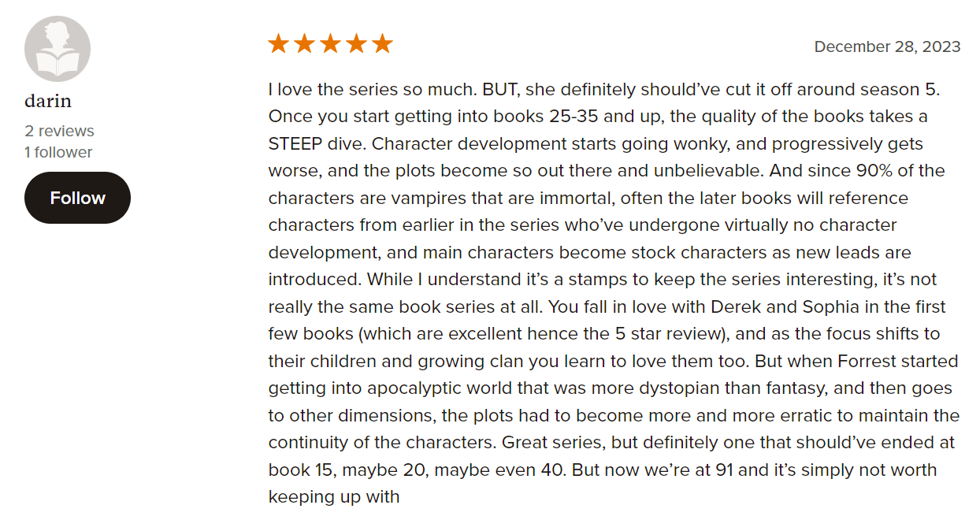Click the fourth orange rating star
Screen dimensions: 980x531
coord(356,44)
